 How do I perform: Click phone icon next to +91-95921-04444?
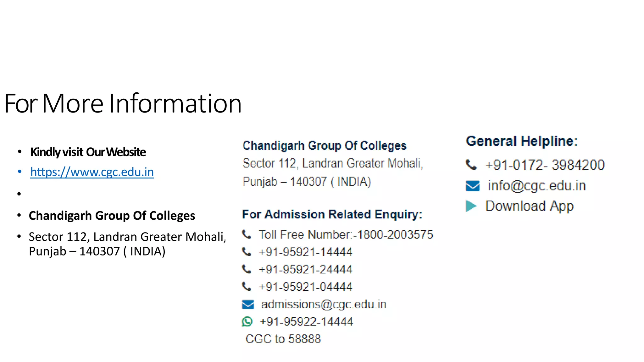pos(247,287)
